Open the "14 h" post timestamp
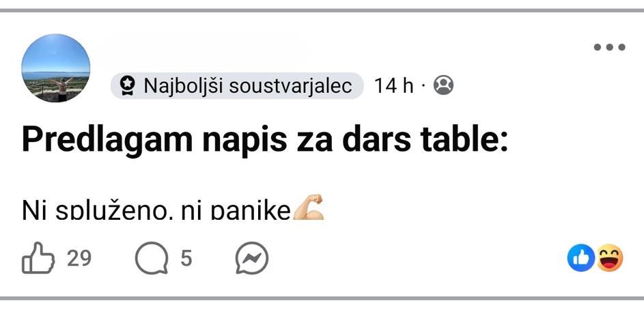 (394, 86)
